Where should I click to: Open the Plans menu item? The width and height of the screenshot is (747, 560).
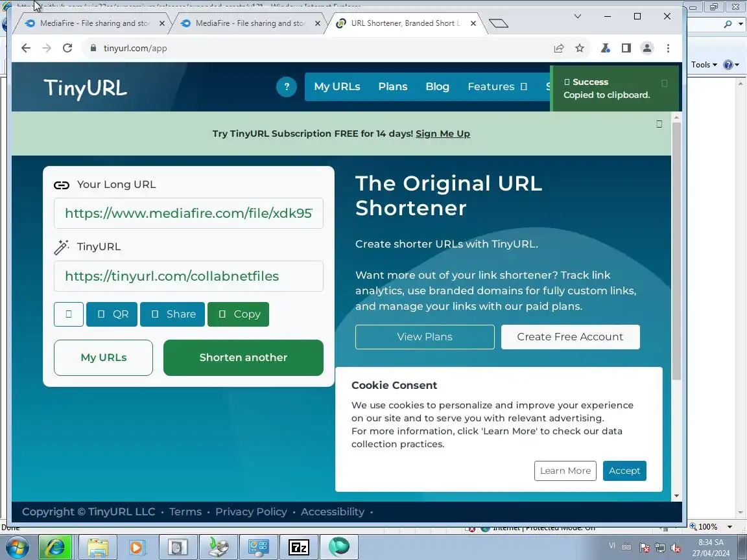point(392,87)
